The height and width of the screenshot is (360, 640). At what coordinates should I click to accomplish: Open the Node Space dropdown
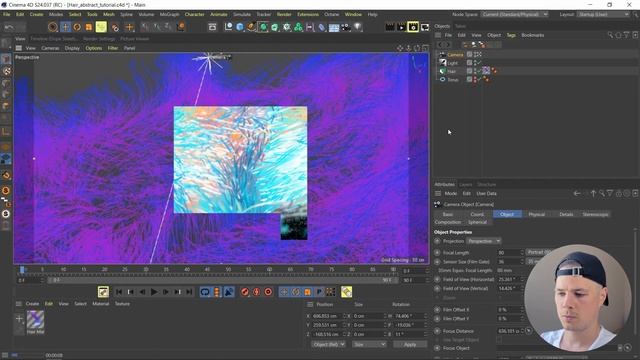point(514,14)
